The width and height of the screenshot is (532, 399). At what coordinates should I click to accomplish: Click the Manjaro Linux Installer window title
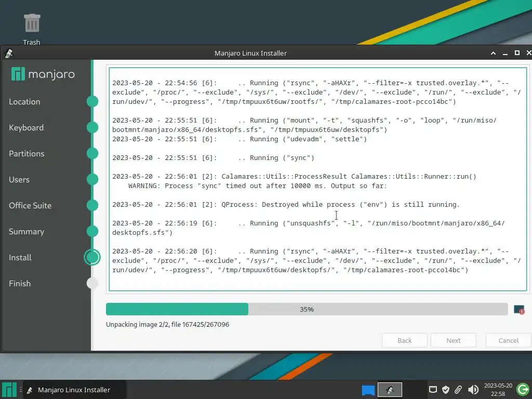tap(250, 54)
